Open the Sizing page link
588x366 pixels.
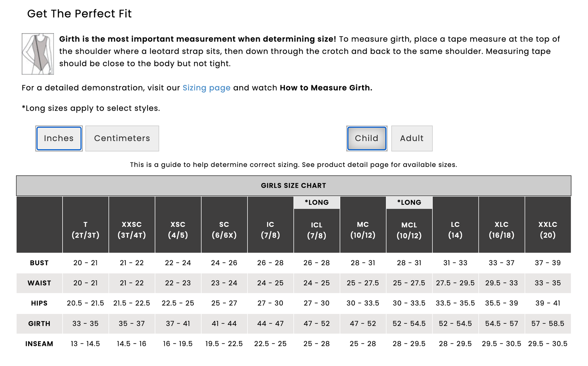coord(206,88)
